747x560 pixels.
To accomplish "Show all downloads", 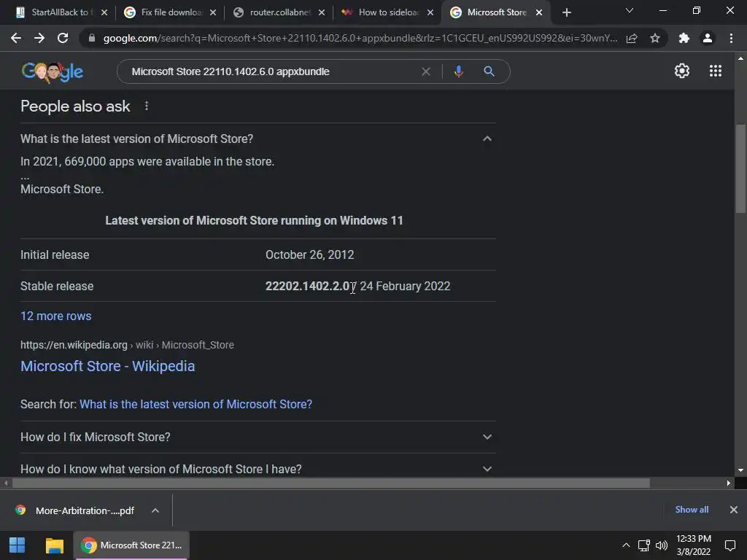I will tap(692, 510).
